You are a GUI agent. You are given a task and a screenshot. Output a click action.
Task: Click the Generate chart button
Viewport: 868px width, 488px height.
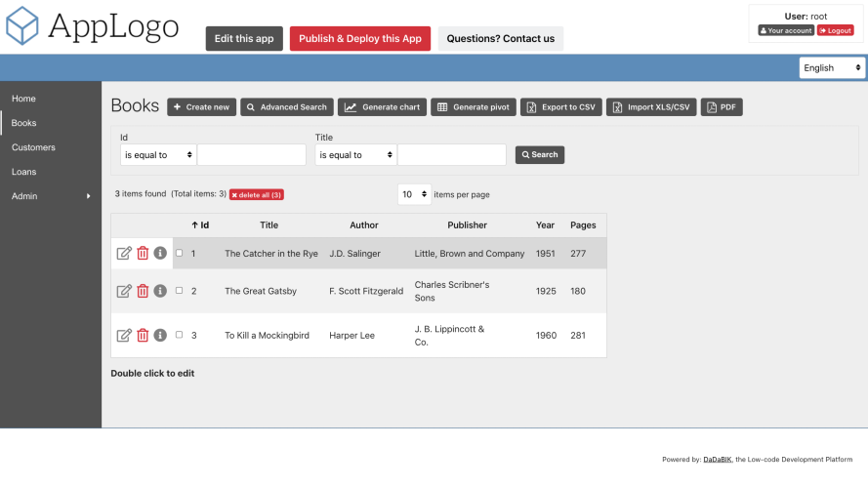pos(382,107)
